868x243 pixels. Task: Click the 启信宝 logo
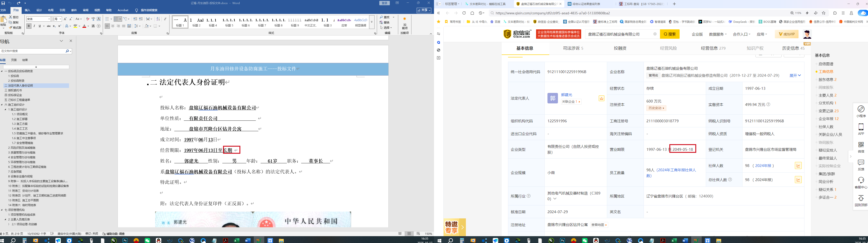tap(517, 34)
